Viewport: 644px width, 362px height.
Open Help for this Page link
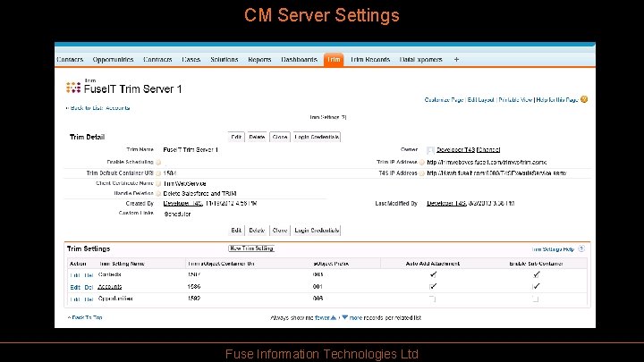[x=557, y=100]
